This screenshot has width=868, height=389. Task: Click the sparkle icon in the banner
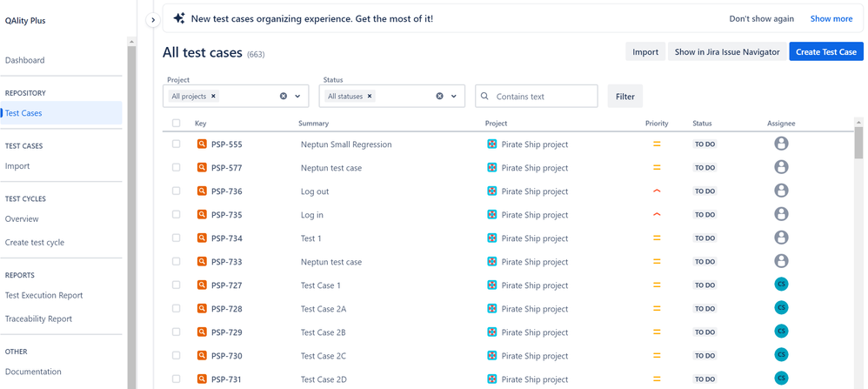179,18
